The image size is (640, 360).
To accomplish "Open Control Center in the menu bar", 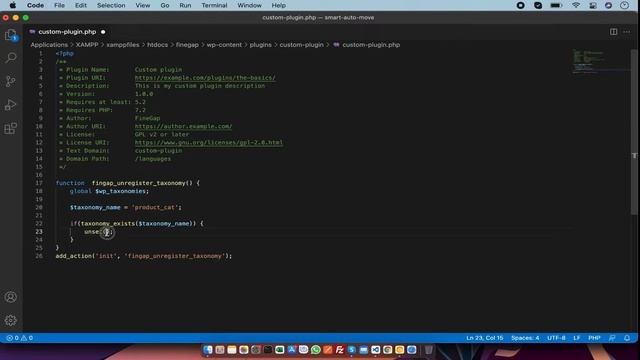I will [x=593, y=5].
